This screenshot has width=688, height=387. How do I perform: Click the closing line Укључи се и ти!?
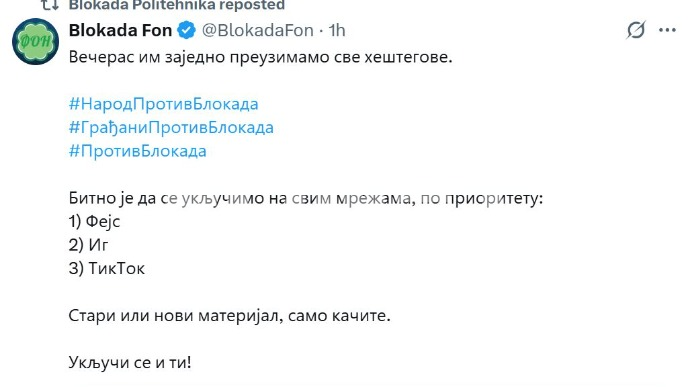tap(130, 362)
